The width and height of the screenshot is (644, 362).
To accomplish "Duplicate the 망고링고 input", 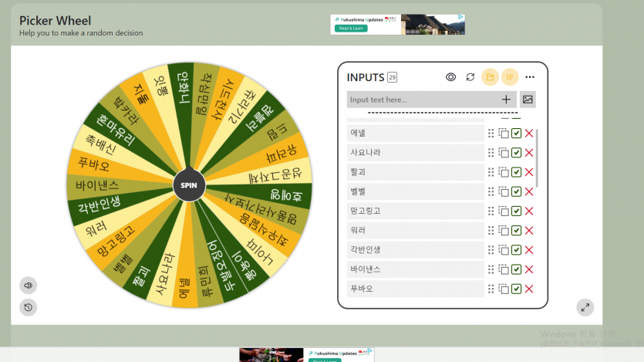I will tap(504, 211).
